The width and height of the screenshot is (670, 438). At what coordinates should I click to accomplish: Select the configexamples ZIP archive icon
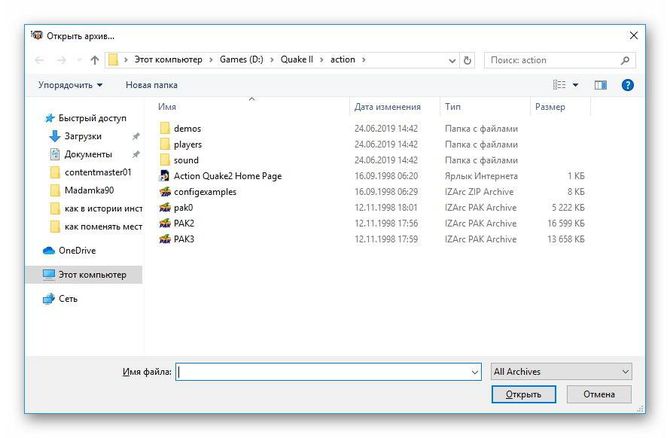point(165,191)
